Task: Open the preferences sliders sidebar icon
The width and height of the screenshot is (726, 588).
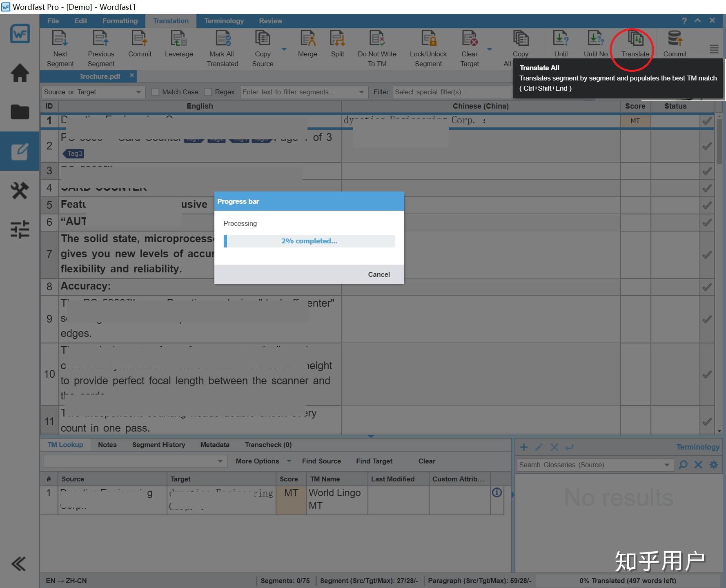Action: point(20,229)
